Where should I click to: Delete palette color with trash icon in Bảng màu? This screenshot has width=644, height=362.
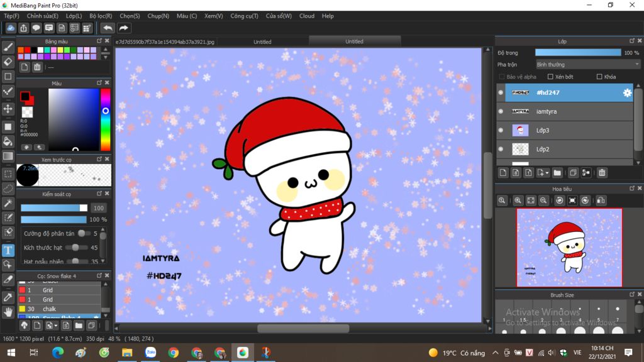(37, 67)
